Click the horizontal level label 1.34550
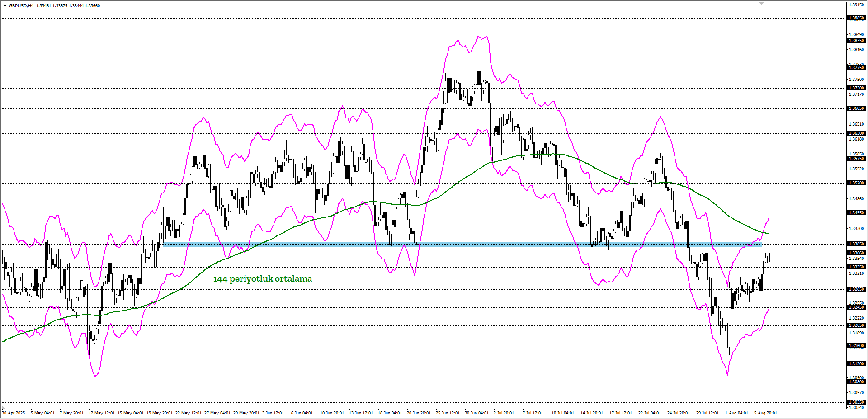The width and height of the screenshot is (868, 419). pyautogui.click(x=856, y=213)
